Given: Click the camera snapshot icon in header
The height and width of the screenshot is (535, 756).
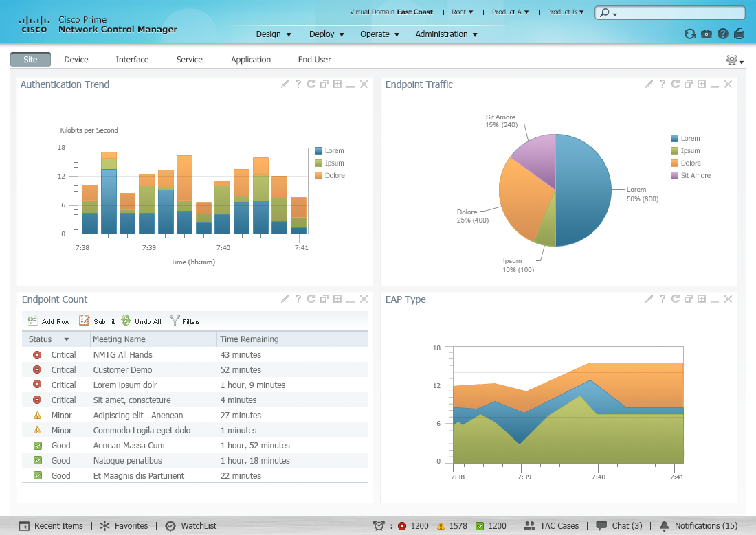Looking at the screenshot, I should [707, 34].
